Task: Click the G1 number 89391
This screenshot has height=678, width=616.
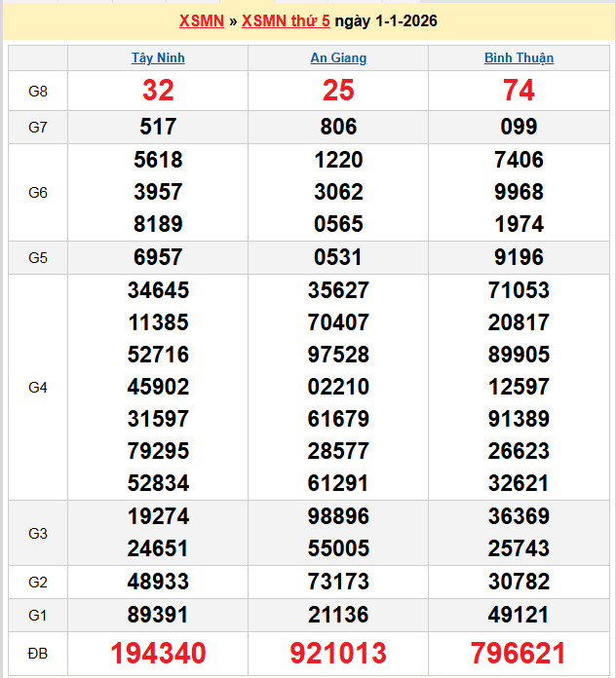Action: coord(158,615)
